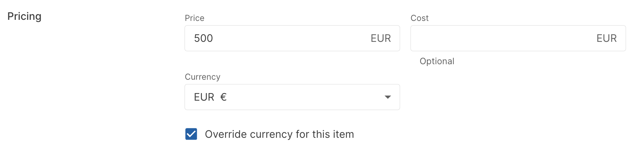644x158 pixels.
Task: Click the Currency dropdown arrow
Action: click(x=387, y=97)
